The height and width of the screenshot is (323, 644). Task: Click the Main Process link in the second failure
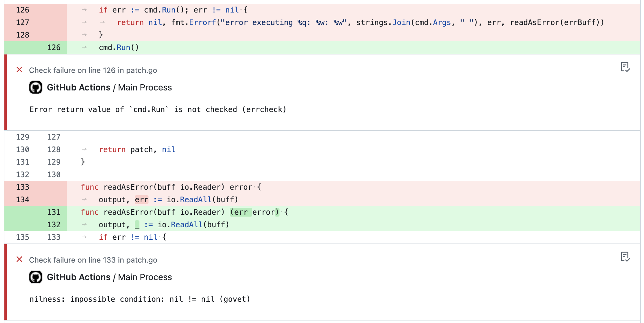(x=144, y=277)
